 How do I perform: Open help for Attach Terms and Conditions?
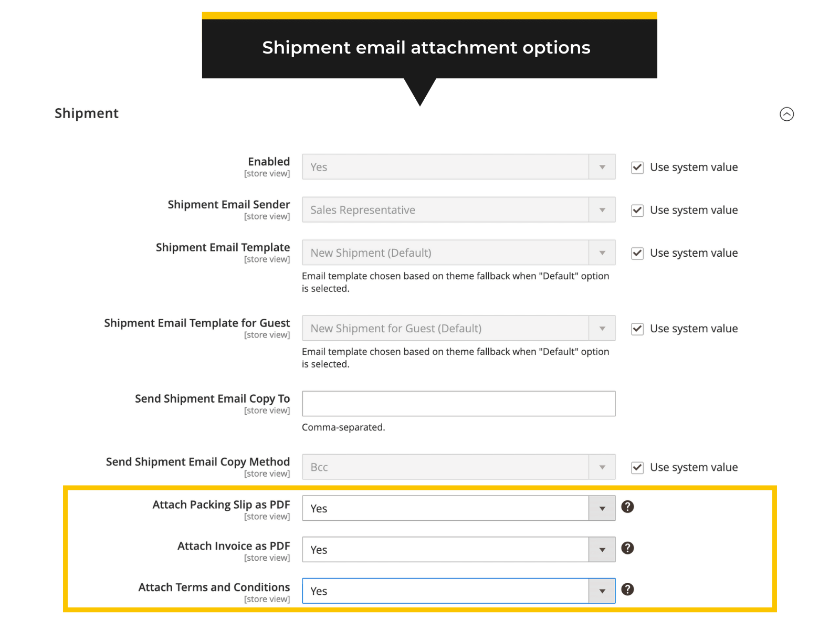628,590
